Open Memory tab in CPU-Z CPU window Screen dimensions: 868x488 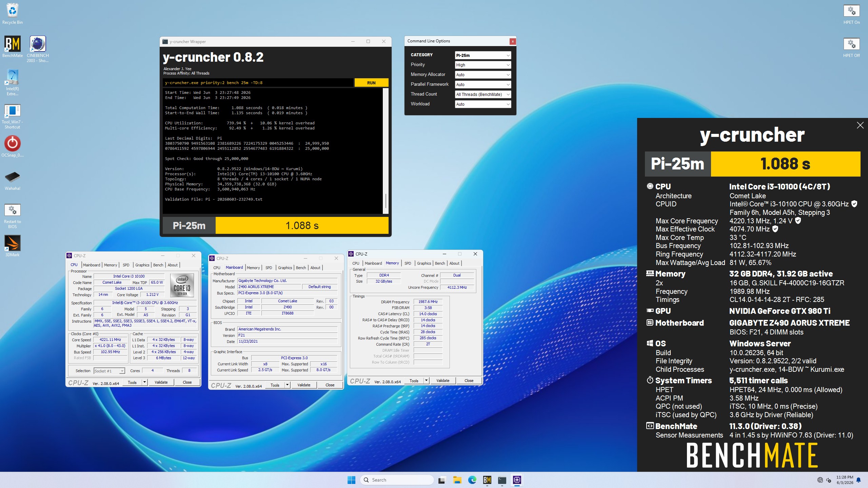pyautogui.click(x=110, y=265)
